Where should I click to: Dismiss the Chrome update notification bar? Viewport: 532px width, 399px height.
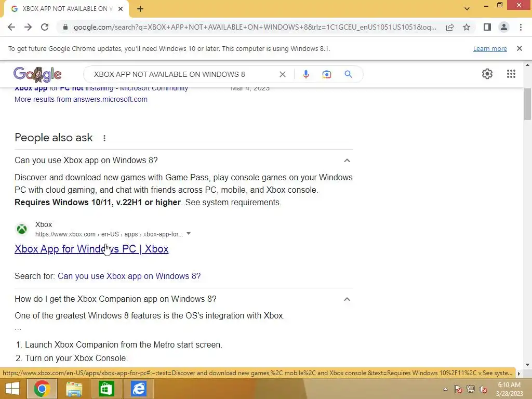click(520, 48)
